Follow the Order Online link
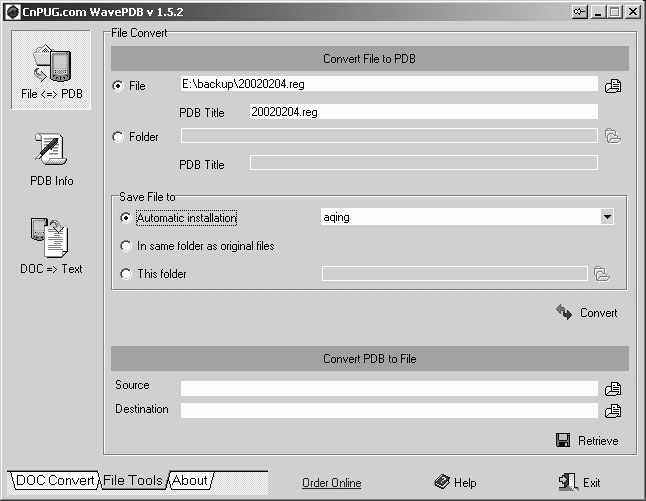646x501 pixels. click(331, 483)
